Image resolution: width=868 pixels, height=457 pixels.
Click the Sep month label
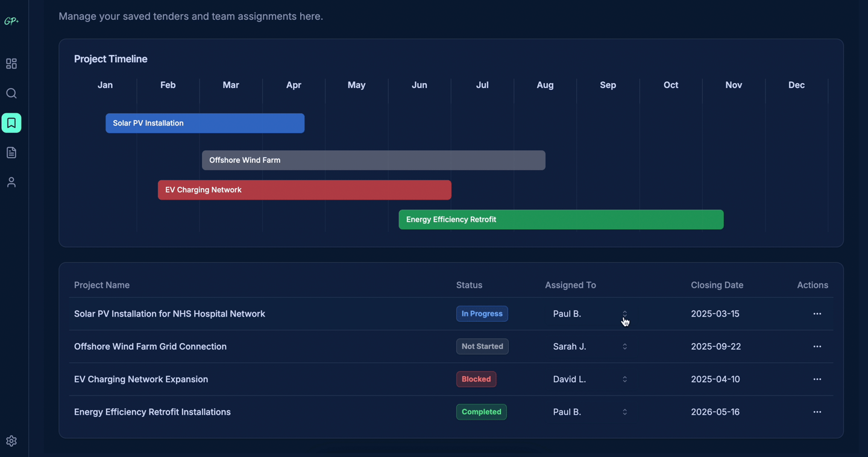(x=608, y=85)
